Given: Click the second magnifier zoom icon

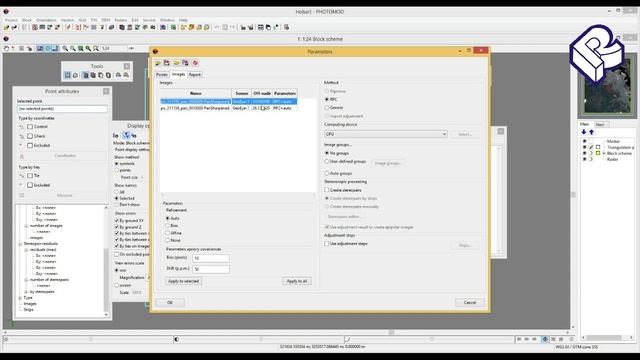Looking at the screenshot, I should tap(73, 49).
